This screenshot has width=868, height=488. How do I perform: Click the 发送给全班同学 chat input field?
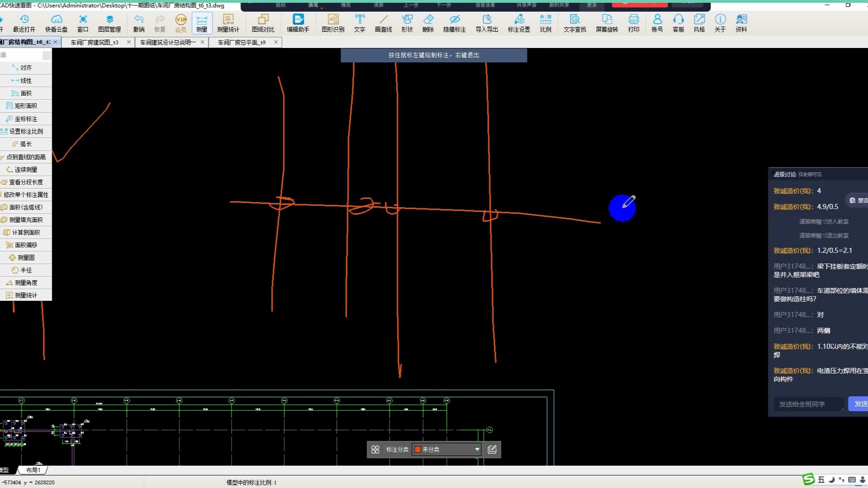tap(808, 404)
